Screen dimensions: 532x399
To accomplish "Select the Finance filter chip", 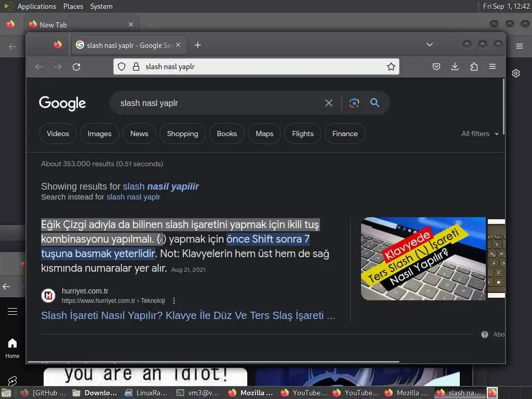I will (345, 134).
